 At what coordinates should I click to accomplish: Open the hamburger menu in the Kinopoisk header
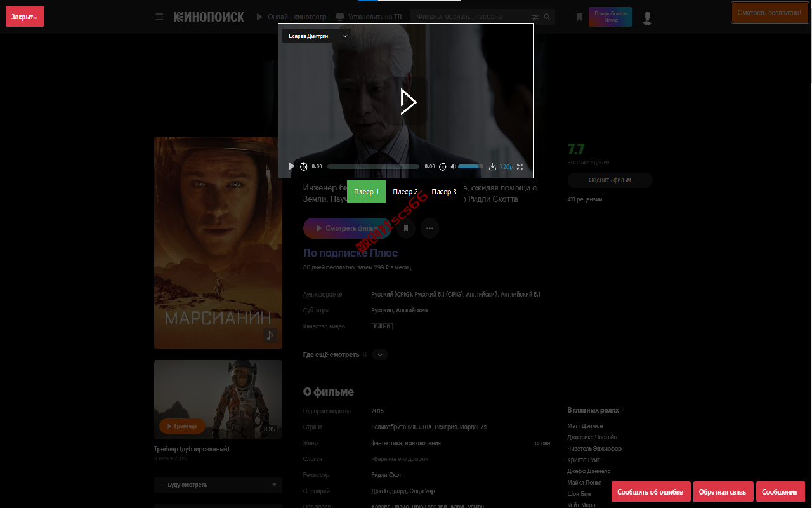click(159, 17)
